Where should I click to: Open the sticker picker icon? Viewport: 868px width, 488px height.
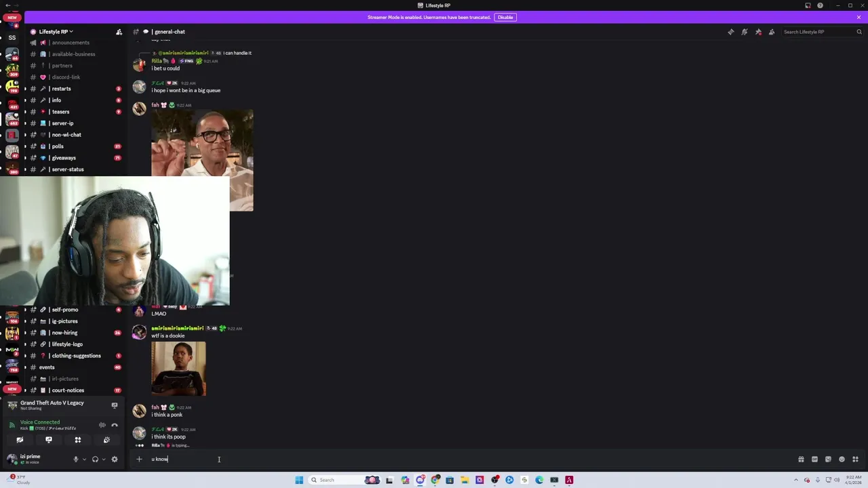point(828,459)
